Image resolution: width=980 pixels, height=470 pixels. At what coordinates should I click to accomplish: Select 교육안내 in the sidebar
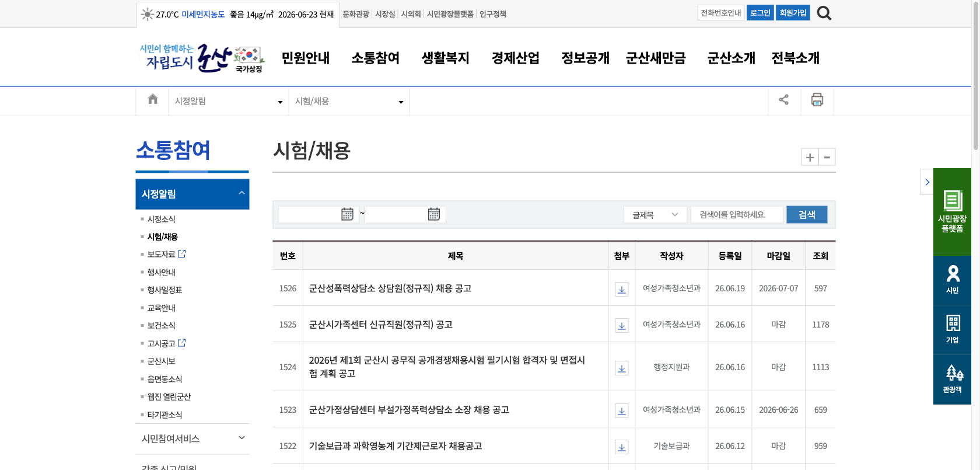click(161, 308)
